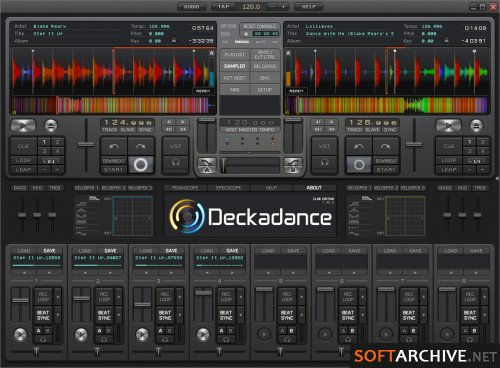Screen dimensions: 500x368
Task: Click the left deck large circle button
Action: pos(141,164)
